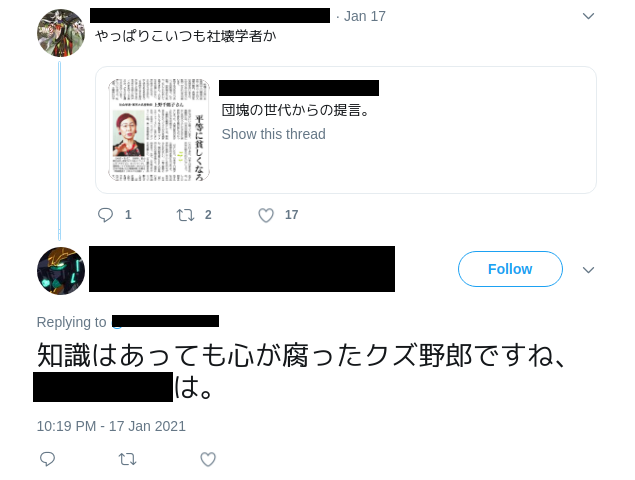Expand the options chevron on the Jan 17 tweet

588,16
